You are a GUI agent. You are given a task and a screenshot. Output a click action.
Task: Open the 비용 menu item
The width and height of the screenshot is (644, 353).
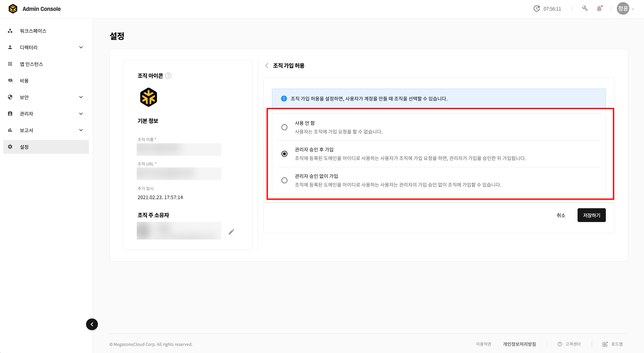(x=24, y=80)
